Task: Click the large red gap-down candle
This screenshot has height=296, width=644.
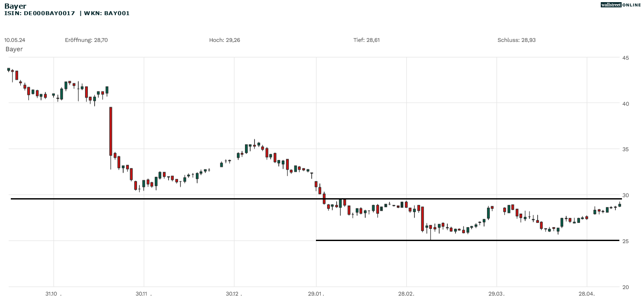Action: point(111,131)
